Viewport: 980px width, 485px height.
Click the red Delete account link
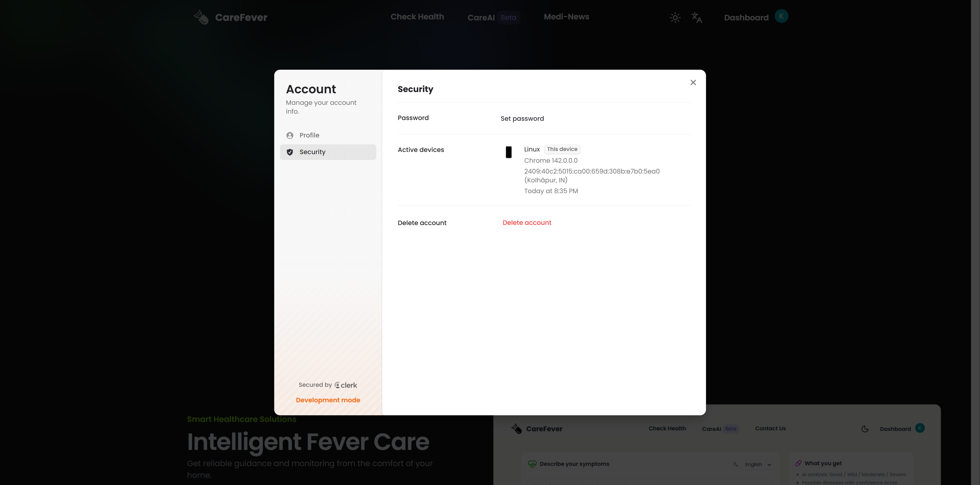pos(527,223)
